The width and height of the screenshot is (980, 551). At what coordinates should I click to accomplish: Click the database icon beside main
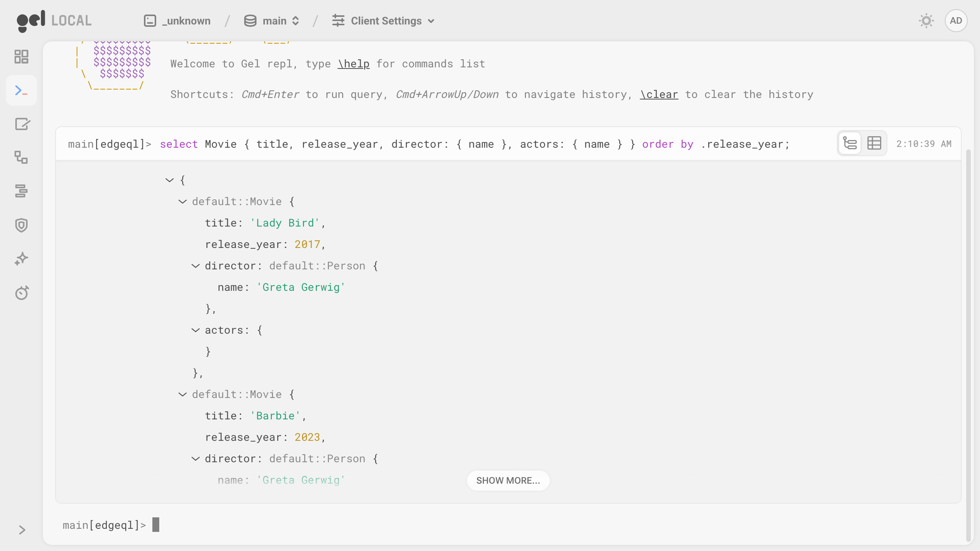pos(250,21)
